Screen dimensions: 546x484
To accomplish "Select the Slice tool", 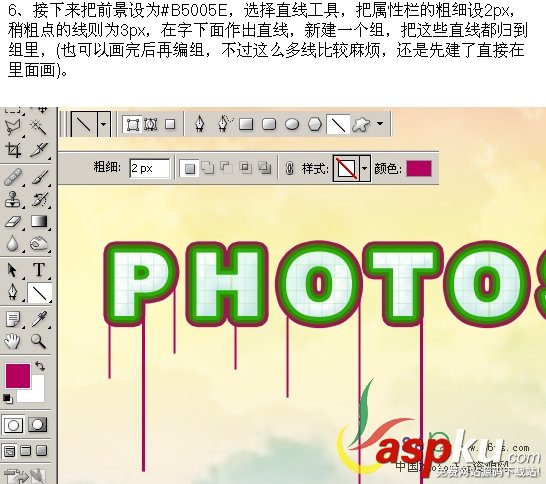I will click(38, 150).
